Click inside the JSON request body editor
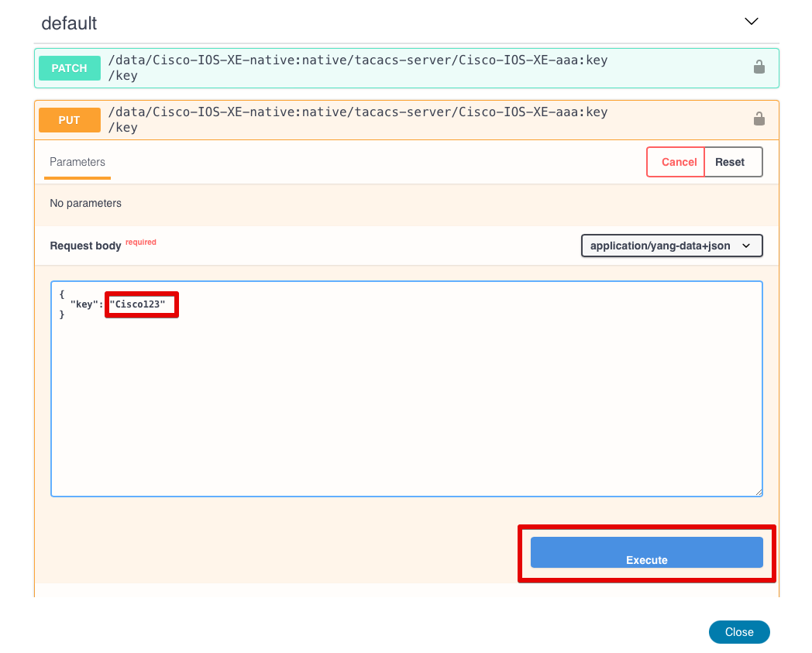The image size is (812, 653). coord(406,387)
